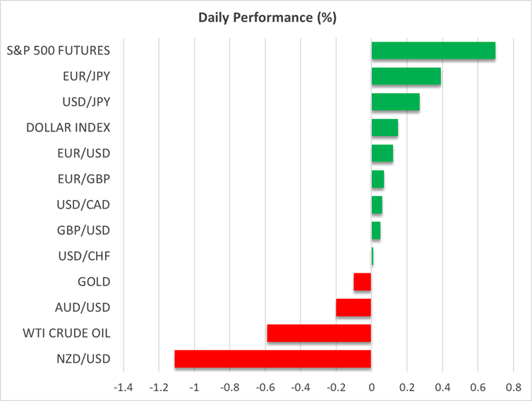The width and height of the screenshot is (532, 401).
Task: Click the -1.4 tick on horizontal axis
Action: [x=123, y=387]
